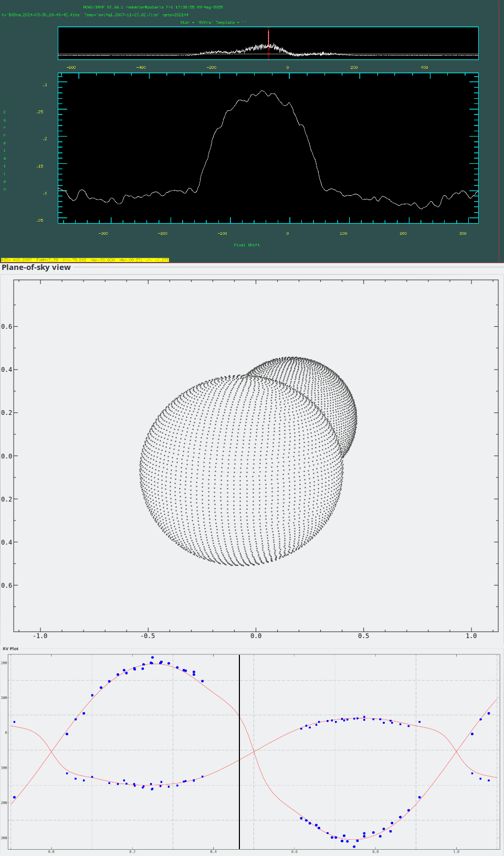Screen dimensions: 504x856
Task: Click the vertical 'Correlation' axis label
Action: (5, 151)
